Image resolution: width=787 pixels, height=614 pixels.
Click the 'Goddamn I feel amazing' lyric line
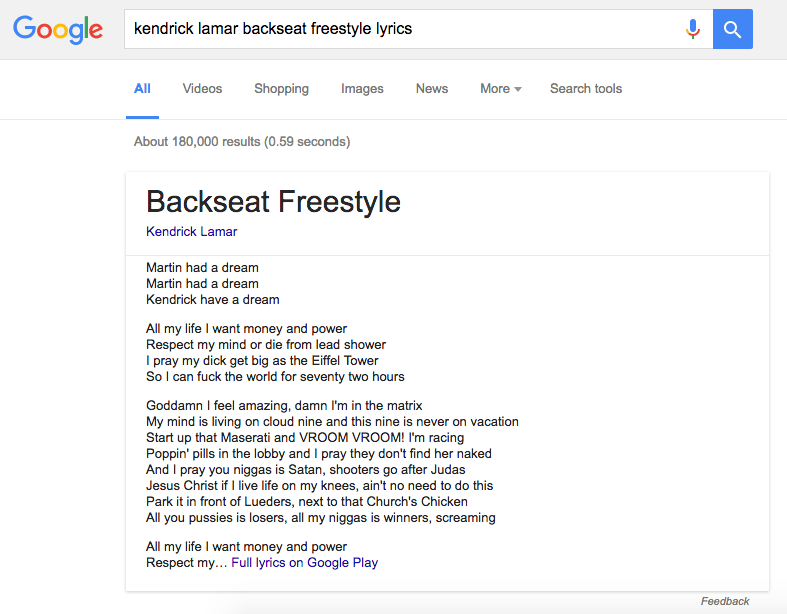pos(284,406)
